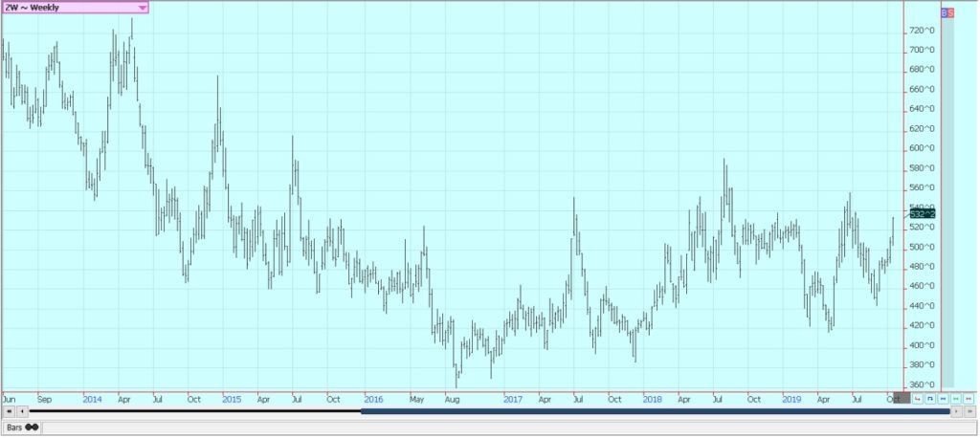Screen dimensions: 980x438
Task: Click the Aug time axis label
Action: (452, 399)
